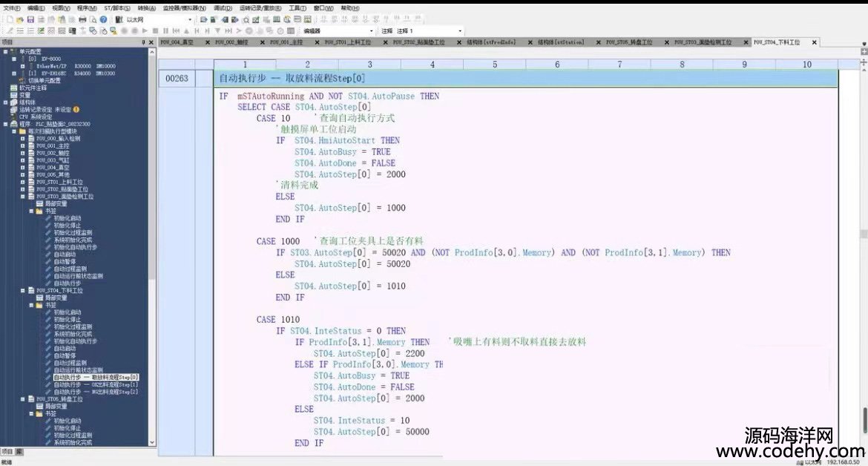
Task: Click the PLC communication icon left of 以太网
Action: tap(119, 19)
